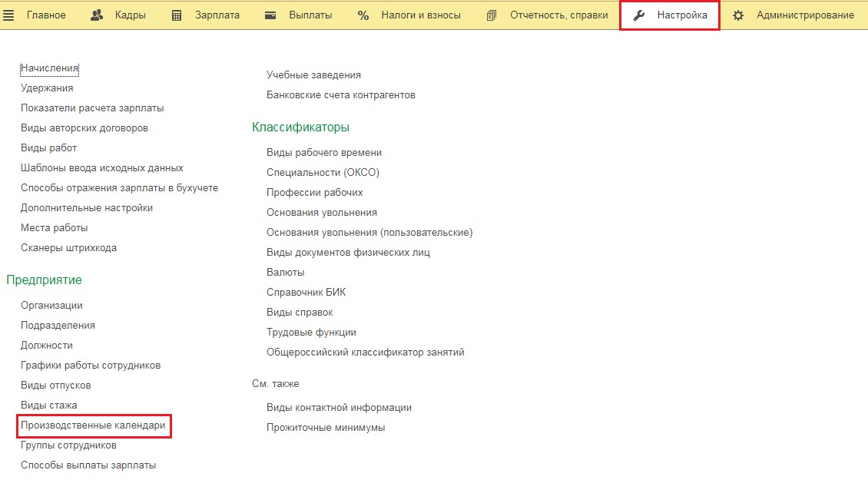868x480 pixels.
Task: Click the people icon for Кадры
Action: (x=97, y=15)
